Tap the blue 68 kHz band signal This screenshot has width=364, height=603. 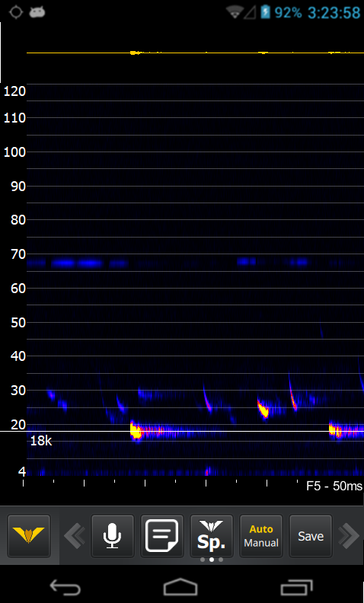pos(78,263)
